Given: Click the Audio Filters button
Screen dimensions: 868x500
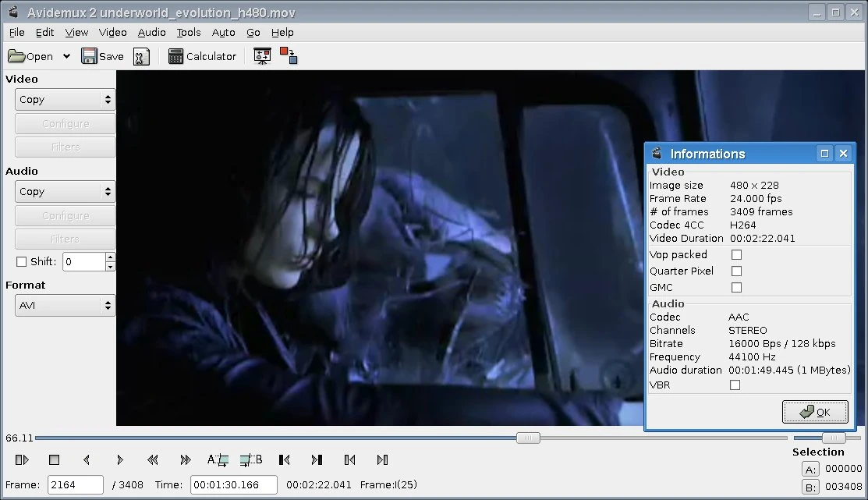Looking at the screenshot, I should (x=65, y=239).
